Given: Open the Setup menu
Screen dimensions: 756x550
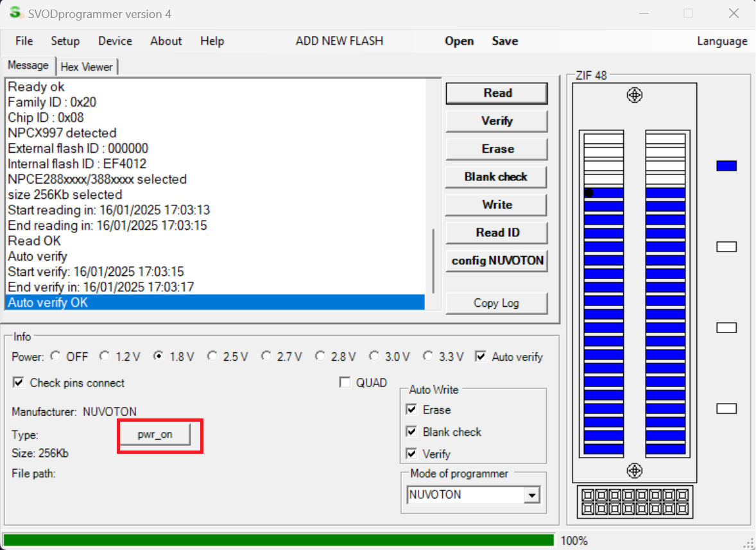Looking at the screenshot, I should pos(65,41).
